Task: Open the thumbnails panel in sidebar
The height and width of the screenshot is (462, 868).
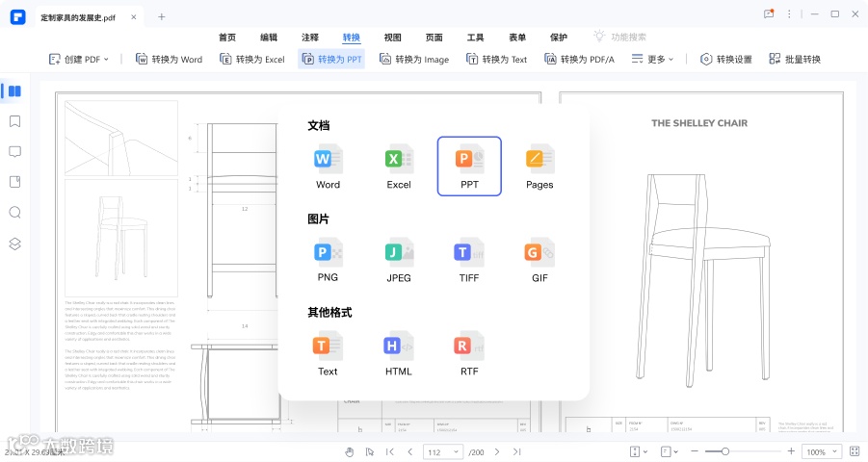Action: pos(15,91)
